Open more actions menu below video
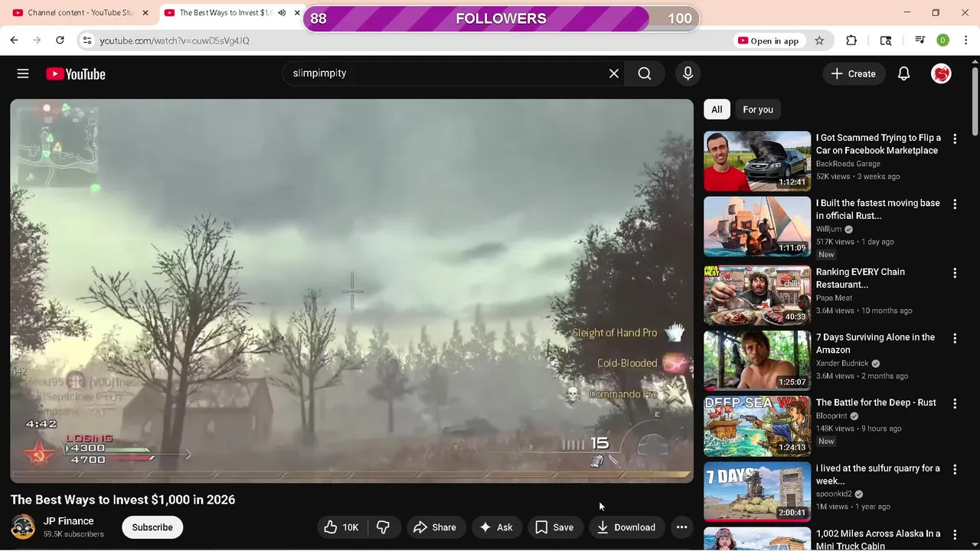The width and height of the screenshot is (980, 551). [x=681, y=527]
